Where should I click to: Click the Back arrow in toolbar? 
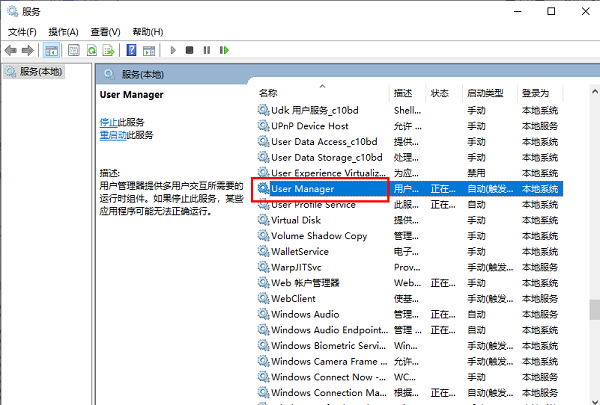pos(12,49)
